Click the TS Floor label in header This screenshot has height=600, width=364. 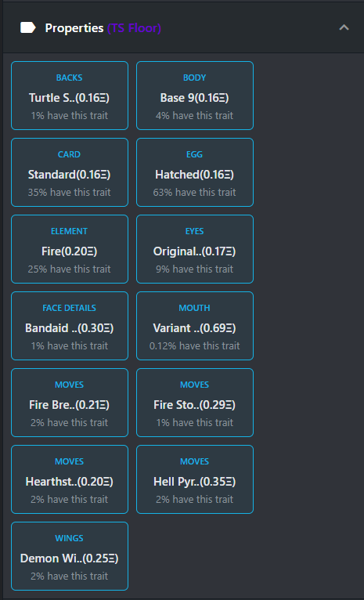[x=134, y=28]
